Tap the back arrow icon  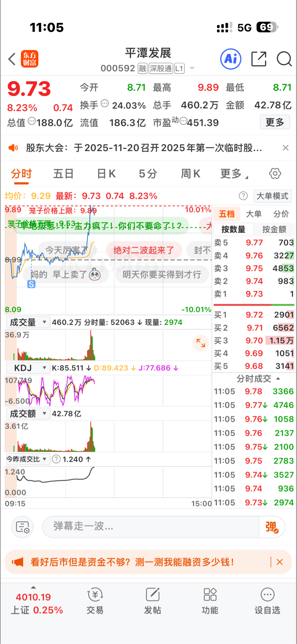tap(12, 59)
